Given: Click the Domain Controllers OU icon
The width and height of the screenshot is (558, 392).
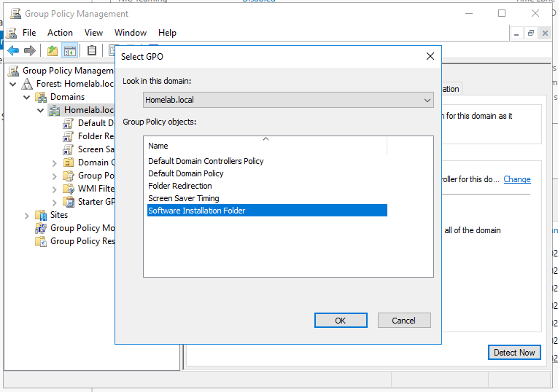Looking at the screenshot, I should click(69, 162).
